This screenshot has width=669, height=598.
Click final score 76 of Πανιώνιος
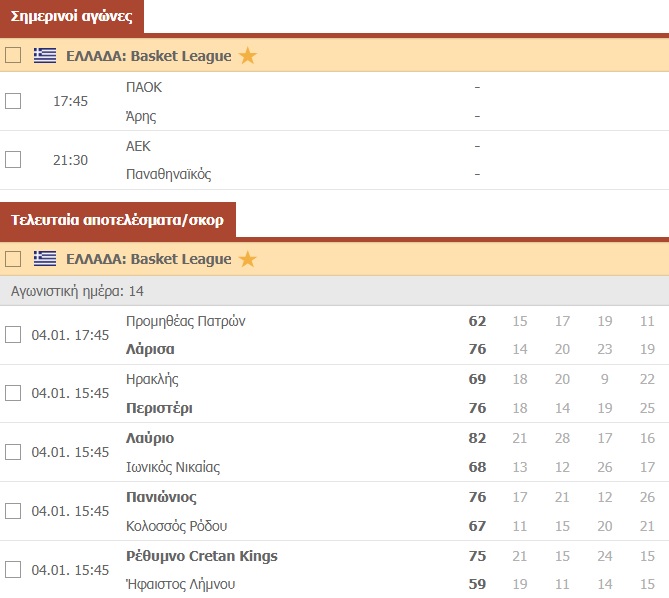(x=477, y=497)
